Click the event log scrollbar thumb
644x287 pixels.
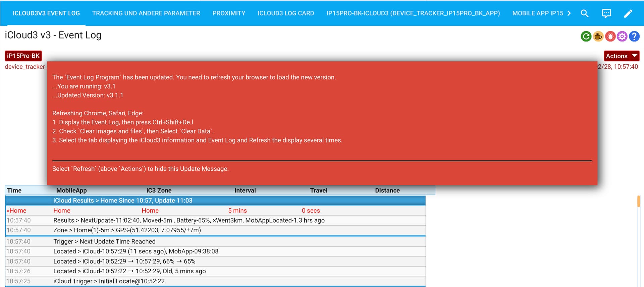pos(639,201)
